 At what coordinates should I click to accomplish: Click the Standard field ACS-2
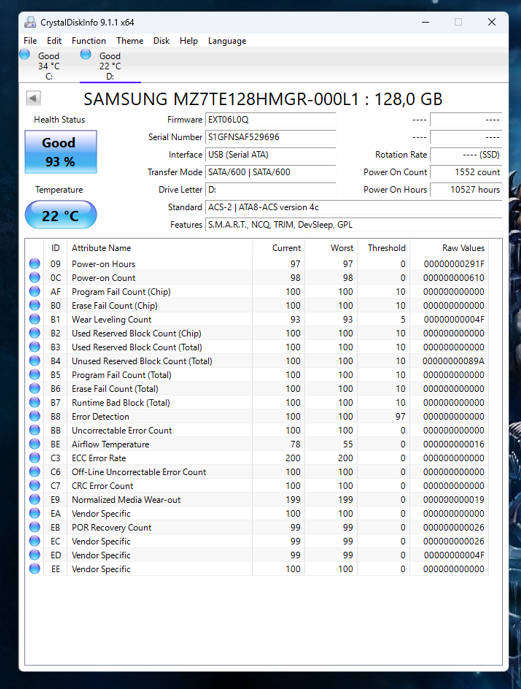[354, 207]
